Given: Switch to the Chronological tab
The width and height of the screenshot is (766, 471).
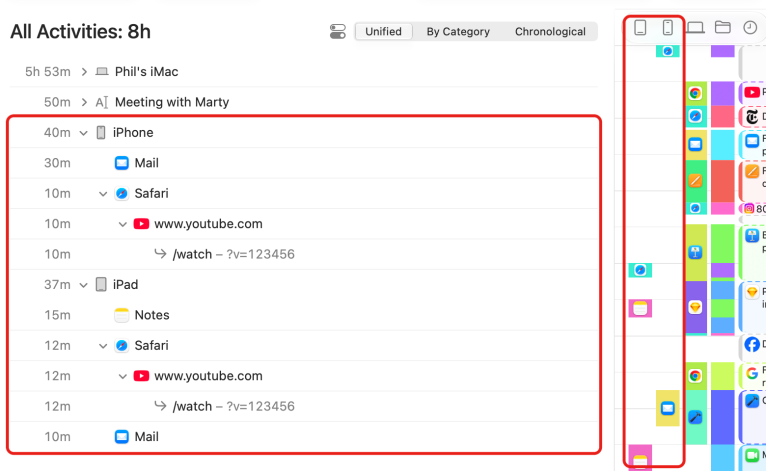Looking at the screenshot, I should 550,32.
